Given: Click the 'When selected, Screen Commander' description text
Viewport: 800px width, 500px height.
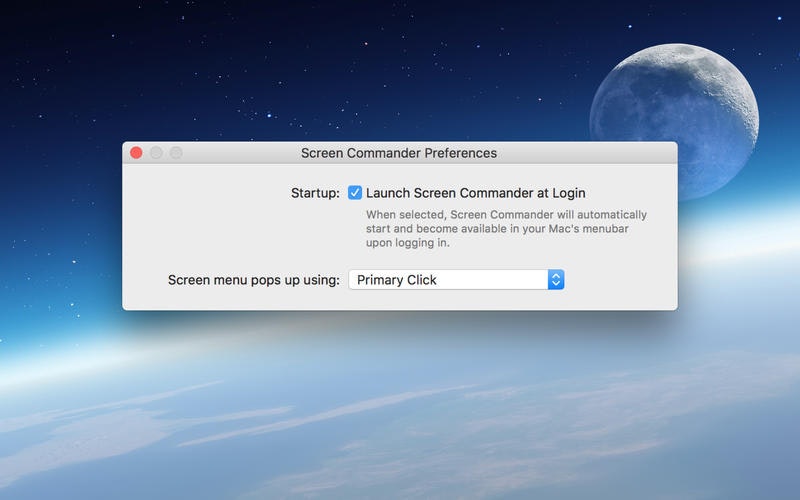Looking at the screenshot, I should (x=506, y=229).
